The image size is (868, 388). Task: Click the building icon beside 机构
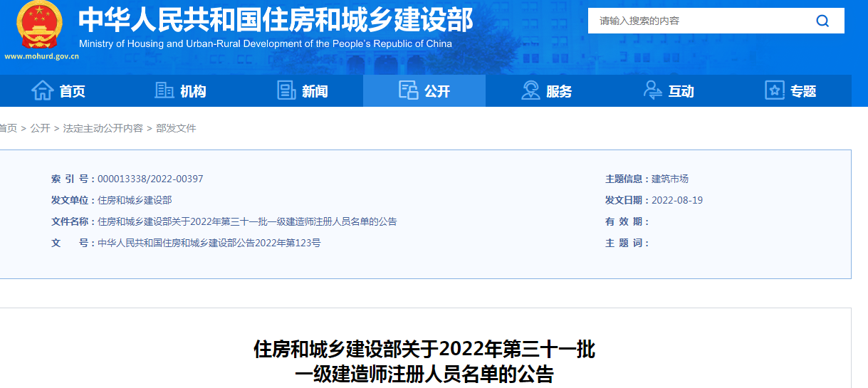pyautogui.click(x=164, y=90)
